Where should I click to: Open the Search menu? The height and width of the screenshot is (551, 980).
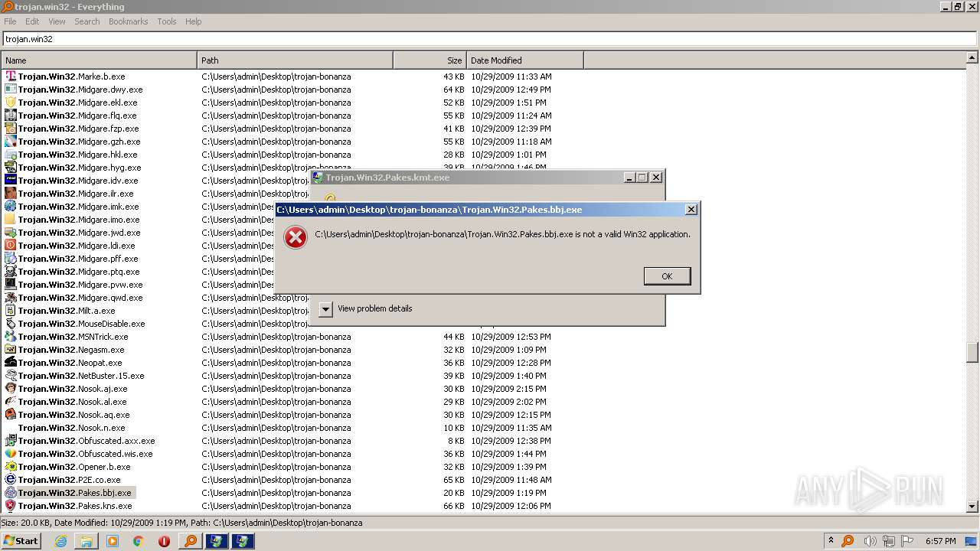(x=87, y=21)
